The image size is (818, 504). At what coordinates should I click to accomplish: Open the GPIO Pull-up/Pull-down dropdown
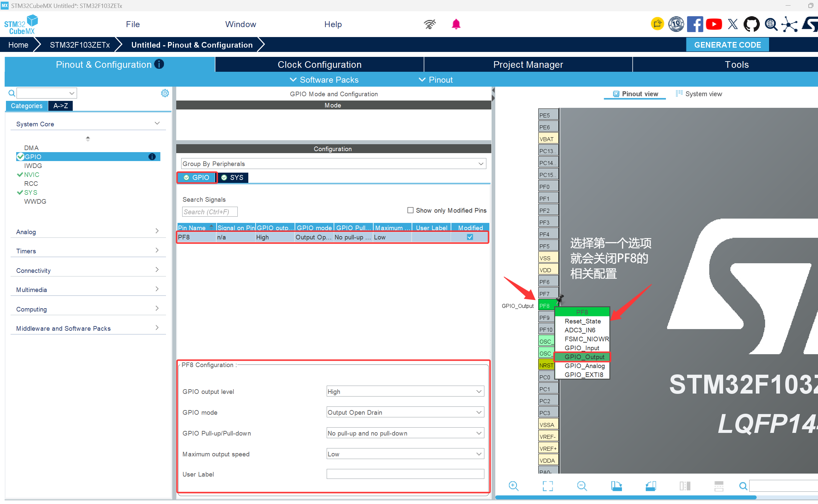tap(405, 433)
